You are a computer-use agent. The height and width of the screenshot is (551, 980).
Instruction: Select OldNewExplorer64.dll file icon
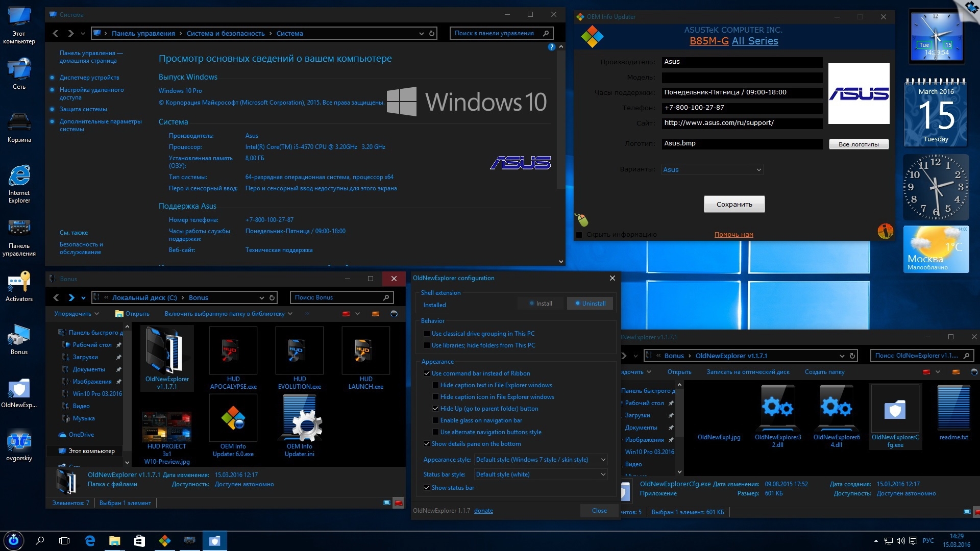837,416
